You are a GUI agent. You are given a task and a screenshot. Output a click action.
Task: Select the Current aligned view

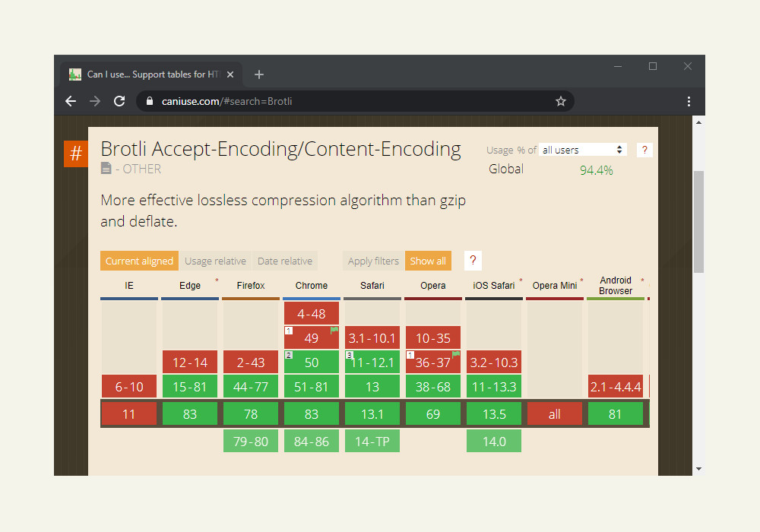pyautogui.click(x=139, y=261)
